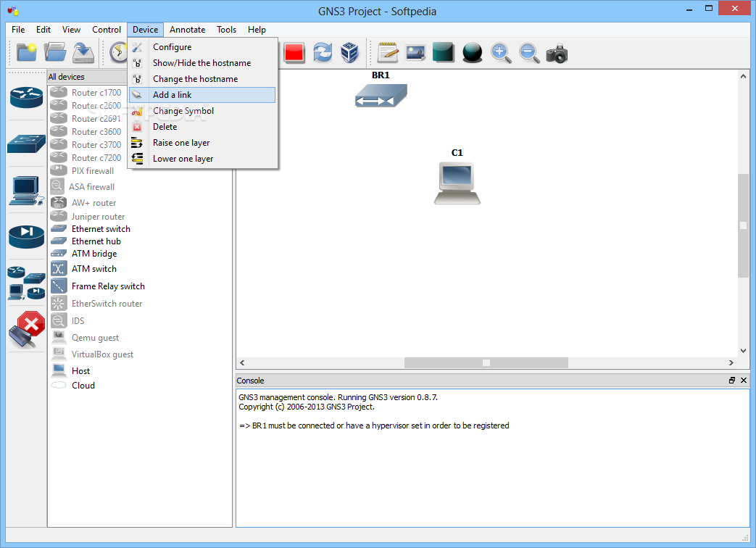This screenshot has width=756, height=548.
Task: Open the Tools menu
Action: click(227, 30)
